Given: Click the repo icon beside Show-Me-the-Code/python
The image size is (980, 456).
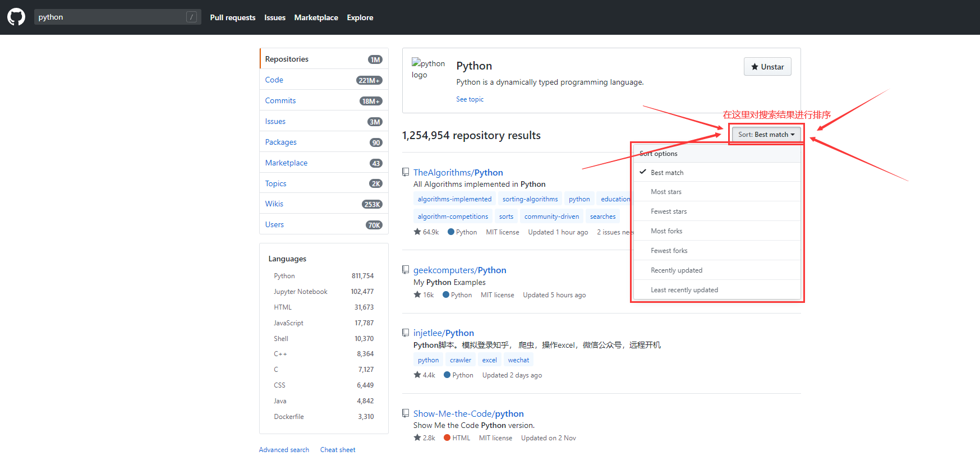Looking at the screenshot, I should [406, 413].
